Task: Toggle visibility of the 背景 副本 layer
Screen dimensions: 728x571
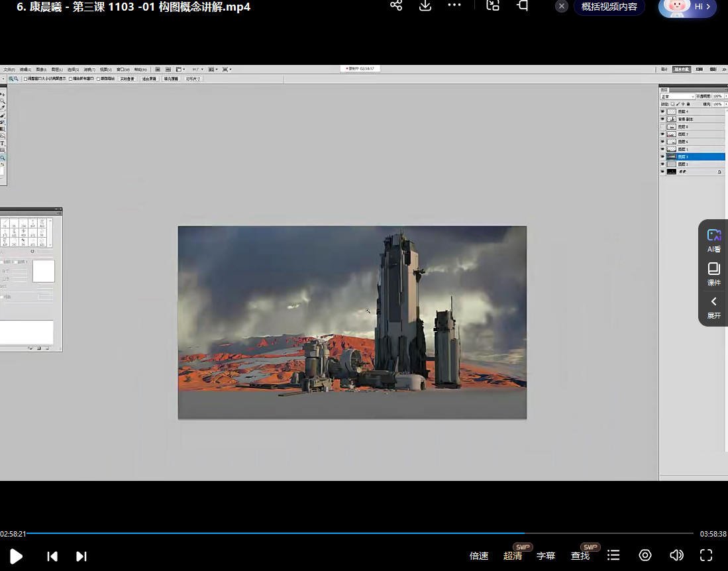Action: point(662,119)
